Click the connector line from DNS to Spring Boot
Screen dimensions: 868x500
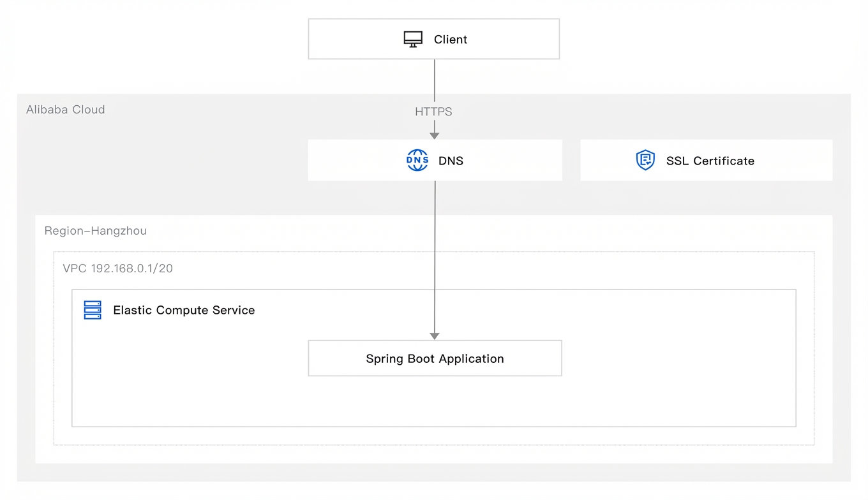(x=435, y=255)
